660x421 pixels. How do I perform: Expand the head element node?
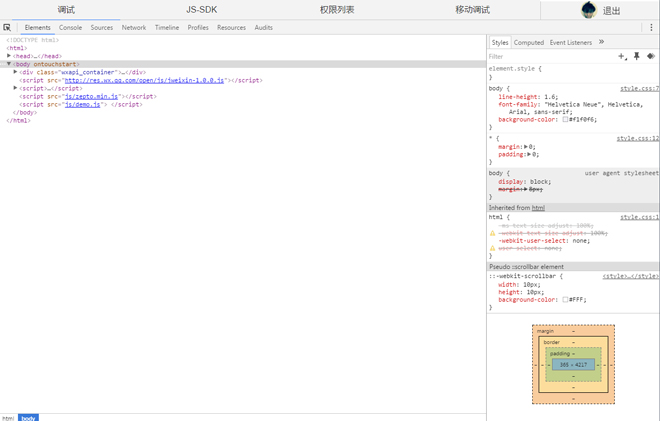tap(10, 56)
